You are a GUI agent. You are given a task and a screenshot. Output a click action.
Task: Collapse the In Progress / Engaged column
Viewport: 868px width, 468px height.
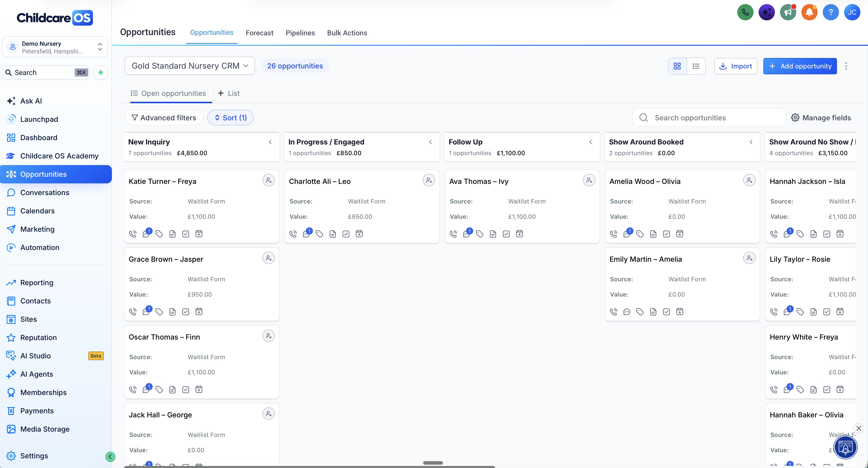(x=430, y=142)
